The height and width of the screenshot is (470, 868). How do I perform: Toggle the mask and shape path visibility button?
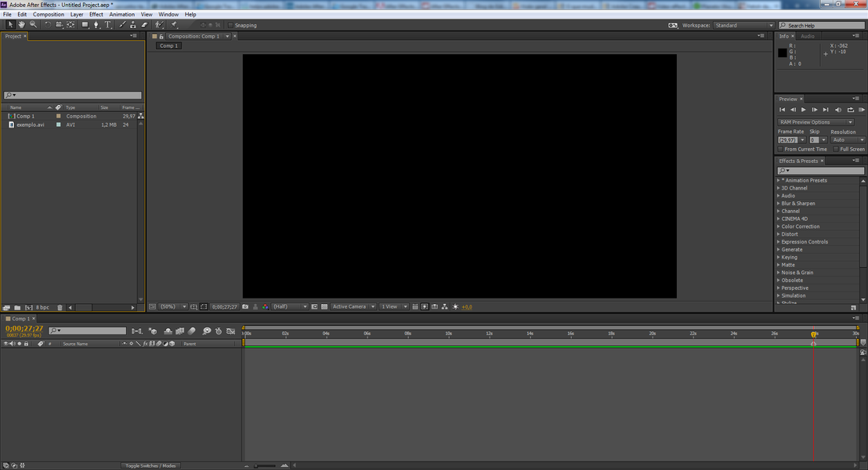[204, 307]
